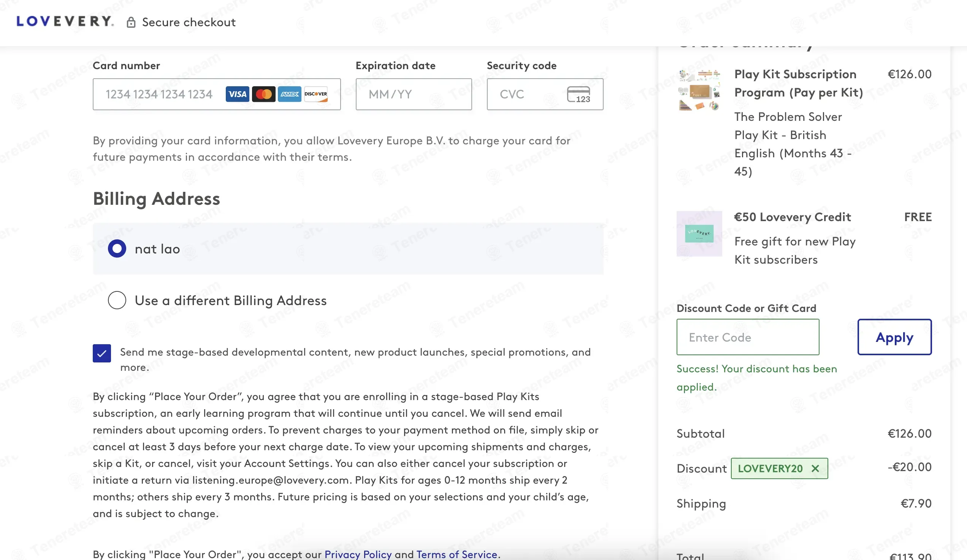967x560 pixels.
Task: Click the American Express icon
Action: [289, 94]
